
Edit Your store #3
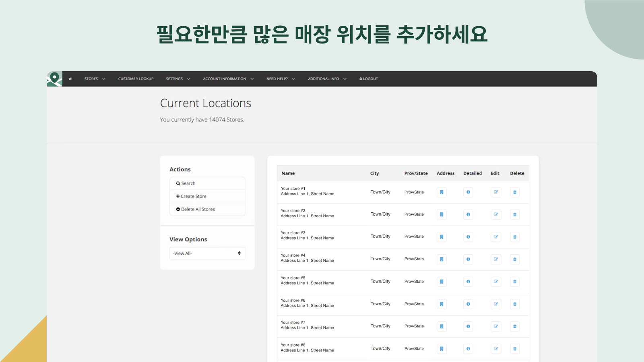tap(496, 237)
